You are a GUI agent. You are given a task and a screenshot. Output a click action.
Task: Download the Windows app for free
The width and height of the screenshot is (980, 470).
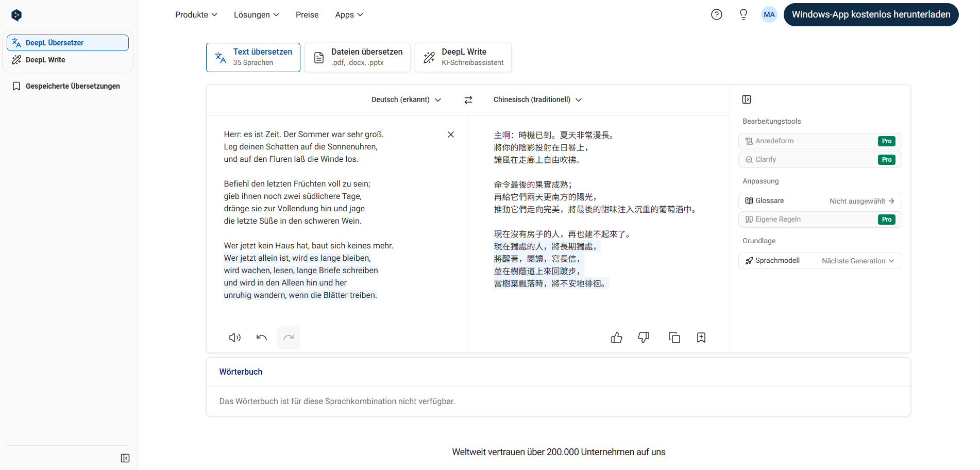point(871,14)
